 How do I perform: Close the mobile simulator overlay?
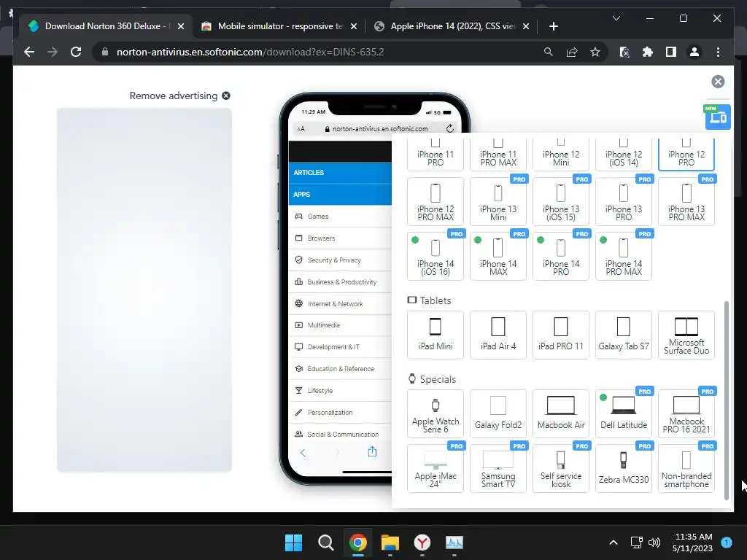tap(718, 82)
